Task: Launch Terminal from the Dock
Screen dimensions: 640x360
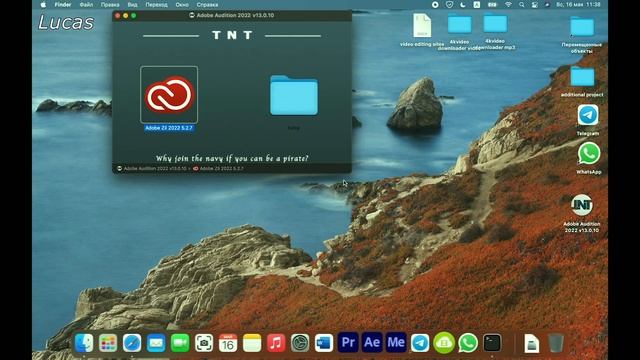Action: point(492,343)
